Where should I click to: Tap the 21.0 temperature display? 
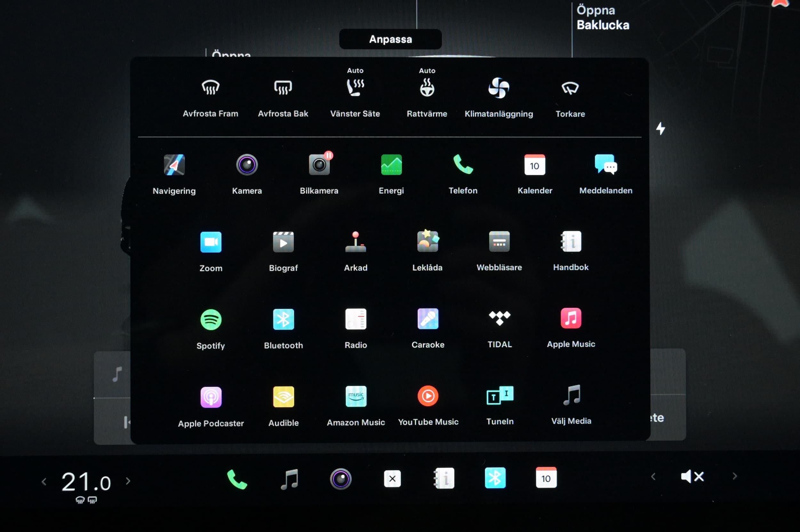pos(86,482)
